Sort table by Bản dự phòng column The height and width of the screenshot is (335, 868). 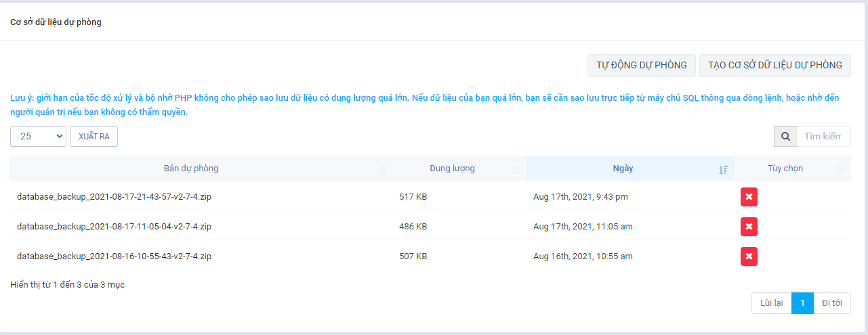point(191,169)
